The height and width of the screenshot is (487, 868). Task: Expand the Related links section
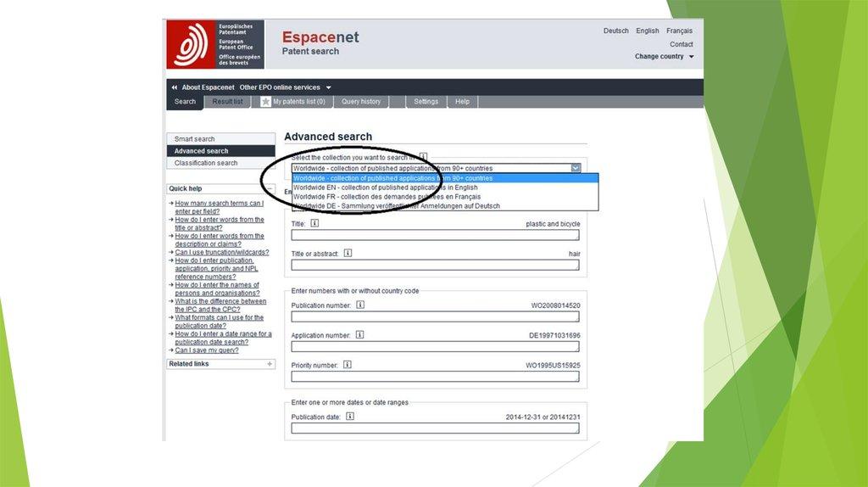(x=270, y=364)
